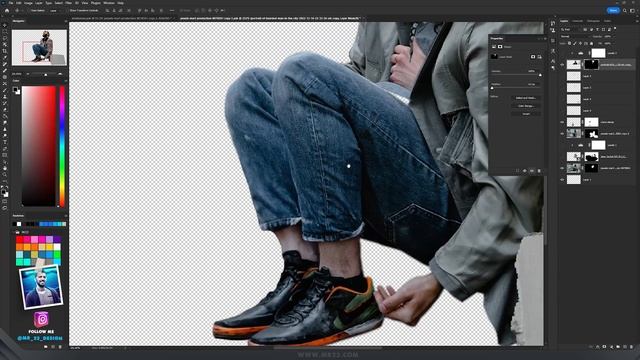Click the Lock transparent pixels icon
640x360 pixels.
[x=570, y=43]
